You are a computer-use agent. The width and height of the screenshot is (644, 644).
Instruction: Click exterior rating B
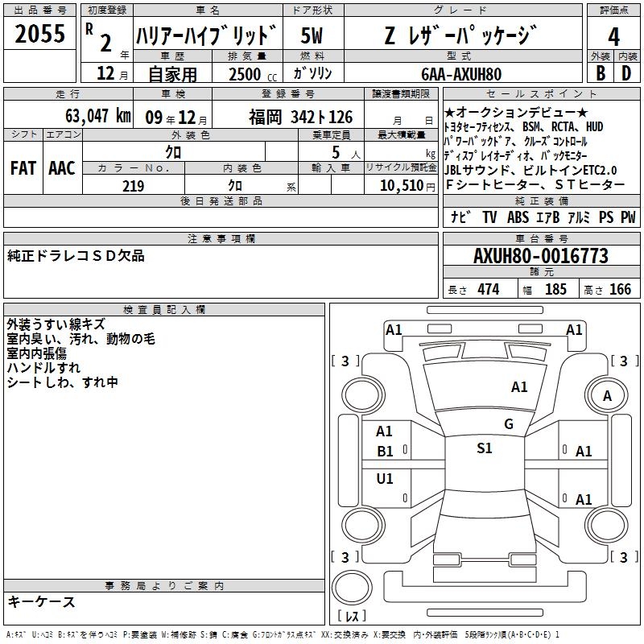[601, 73]
